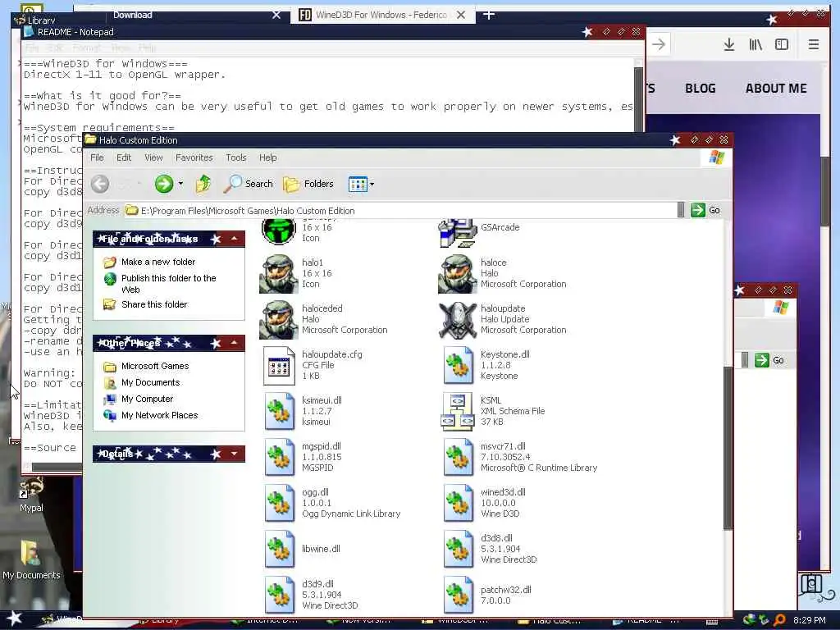This screenshot has width=840, height=630.
Task: Select the halo1 icon file
Action: 279,274
